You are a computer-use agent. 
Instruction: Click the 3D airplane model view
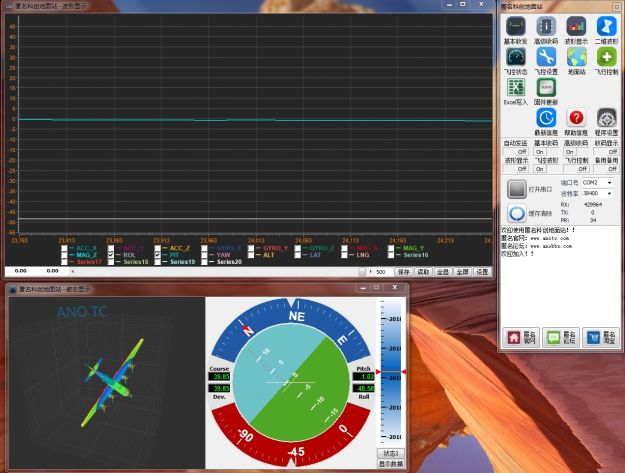point(107,383)
